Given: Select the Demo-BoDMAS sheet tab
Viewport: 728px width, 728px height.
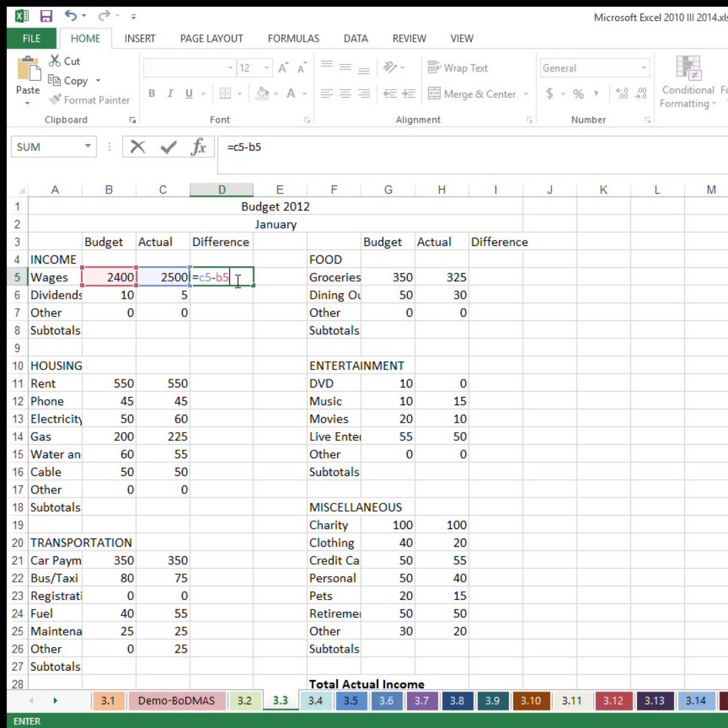Looking at the screenshot, I should pos(177,700).
